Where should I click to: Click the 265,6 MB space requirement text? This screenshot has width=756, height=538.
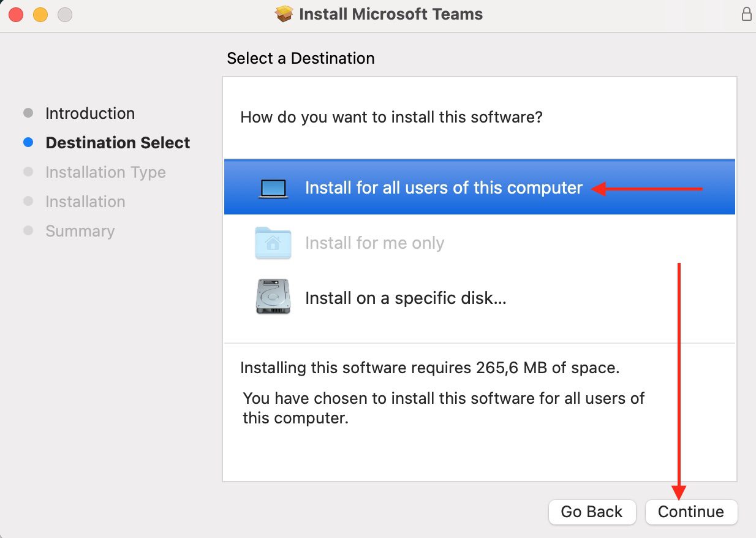(430, 368)
